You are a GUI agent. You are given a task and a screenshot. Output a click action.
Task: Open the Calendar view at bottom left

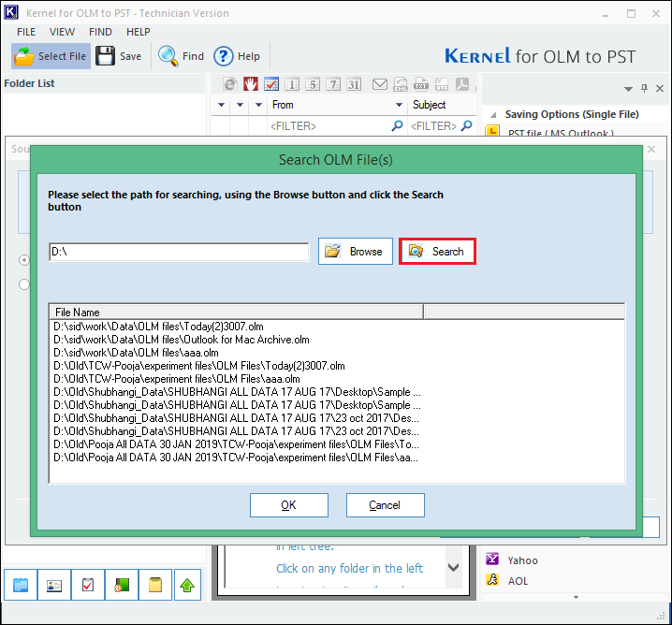tap(21, 585)
